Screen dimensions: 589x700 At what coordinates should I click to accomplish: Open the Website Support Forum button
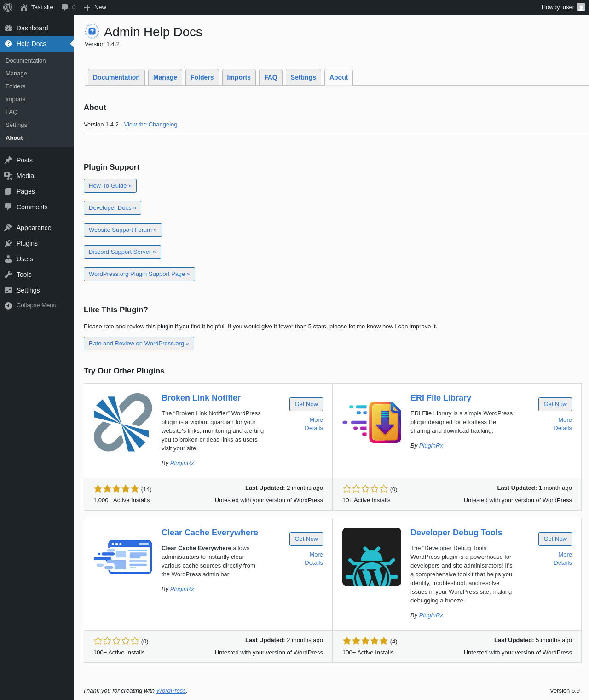[123, 230]
